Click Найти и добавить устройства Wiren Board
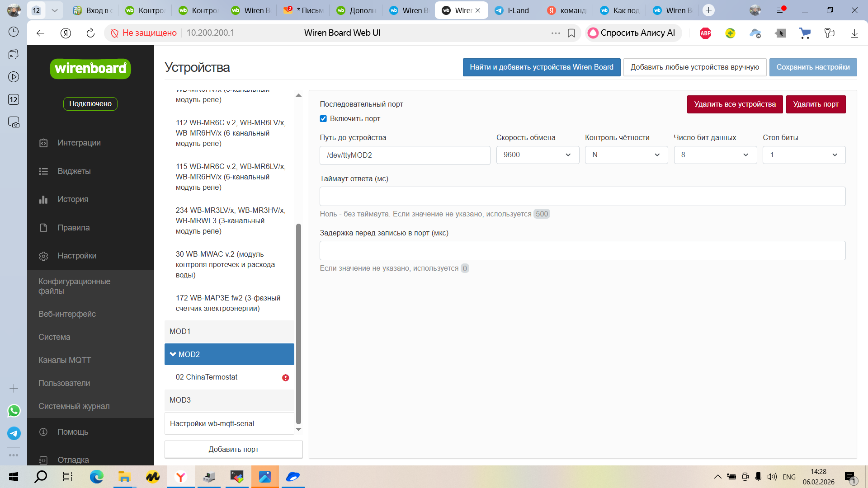868x488 pixels. point(541,67)
